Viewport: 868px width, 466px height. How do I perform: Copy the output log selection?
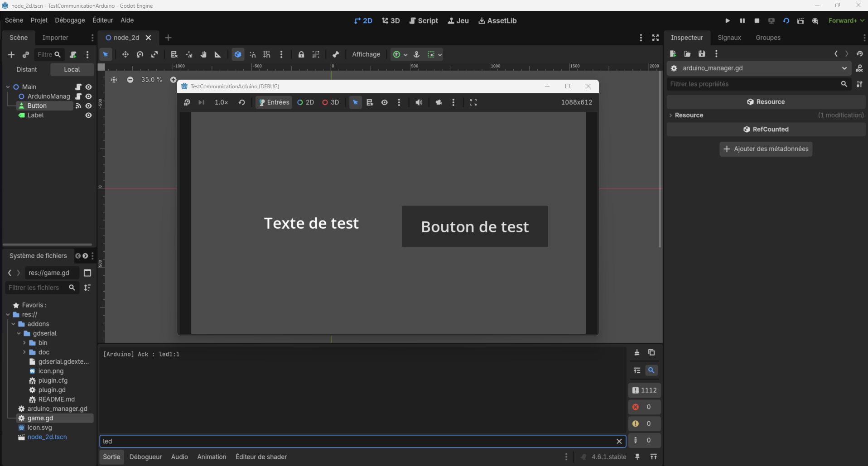[651, 352]
